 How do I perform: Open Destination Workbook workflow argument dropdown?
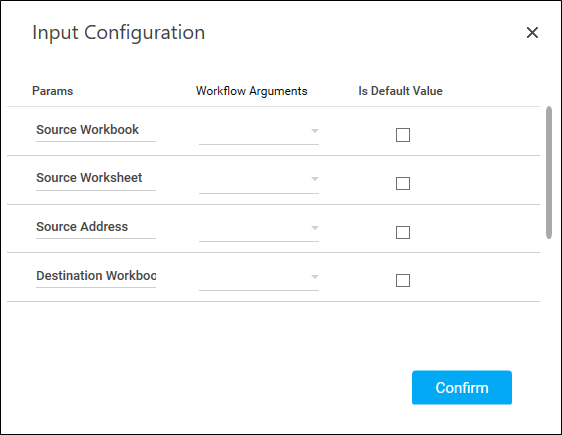pyautogui.click(x=259, y=277)
